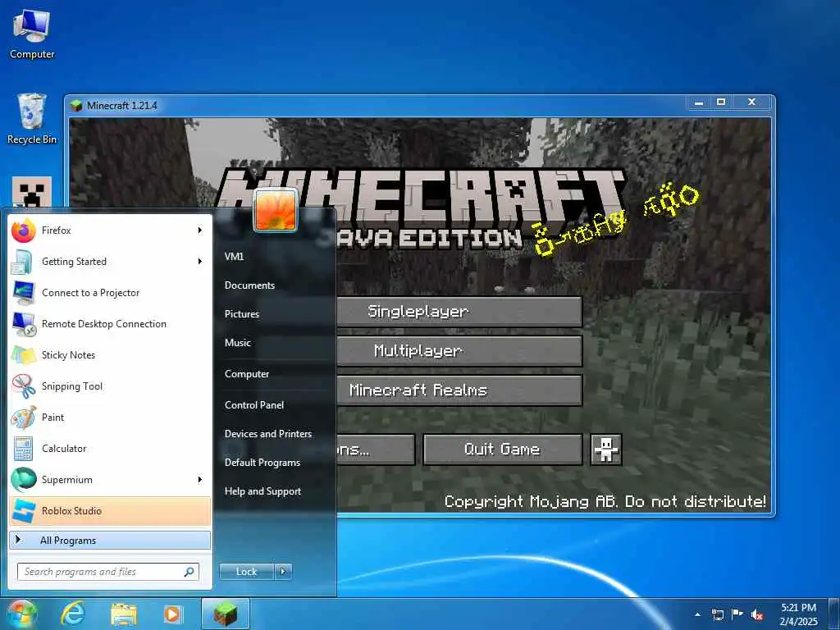840x630 pixels.
Task: Open Paint from the Start menu
Action: (x=110, y=418)
